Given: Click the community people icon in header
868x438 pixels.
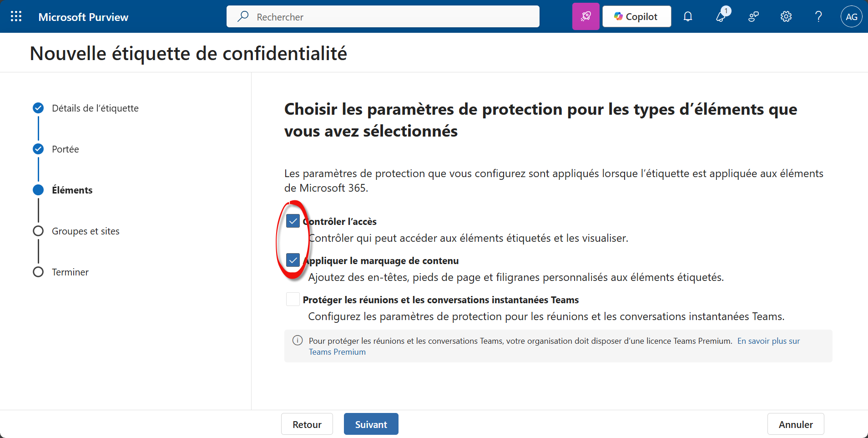Looking at the screenshot, I should pyautogui.click(x=753, y=17).
